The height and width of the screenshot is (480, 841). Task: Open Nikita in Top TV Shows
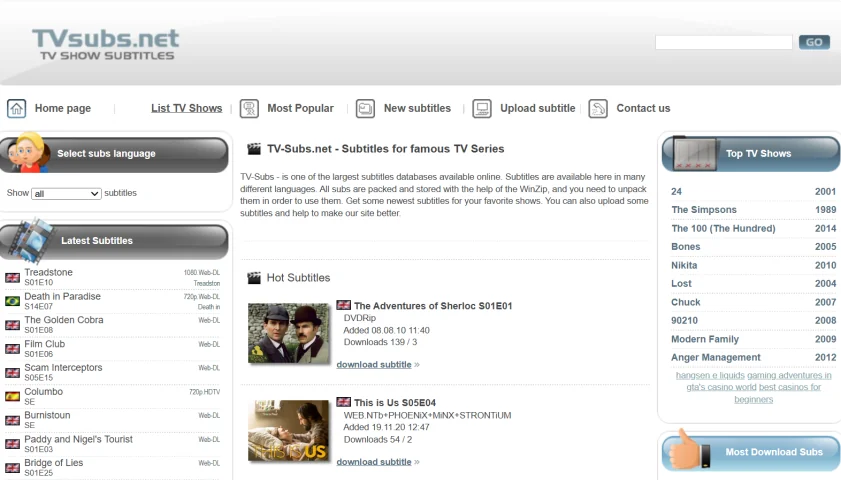point(684,265)
